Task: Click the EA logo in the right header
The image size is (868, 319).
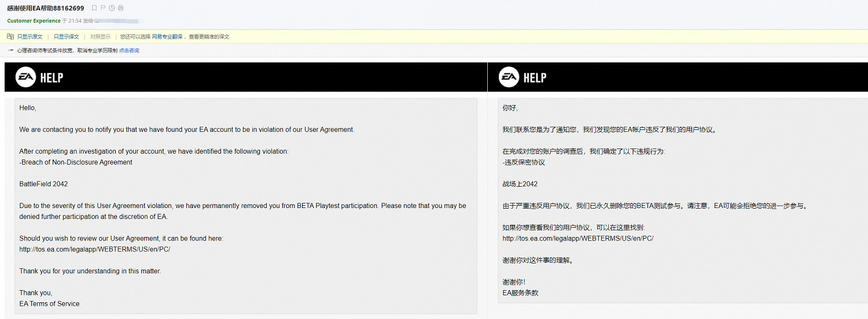Action: coord(509,77)
